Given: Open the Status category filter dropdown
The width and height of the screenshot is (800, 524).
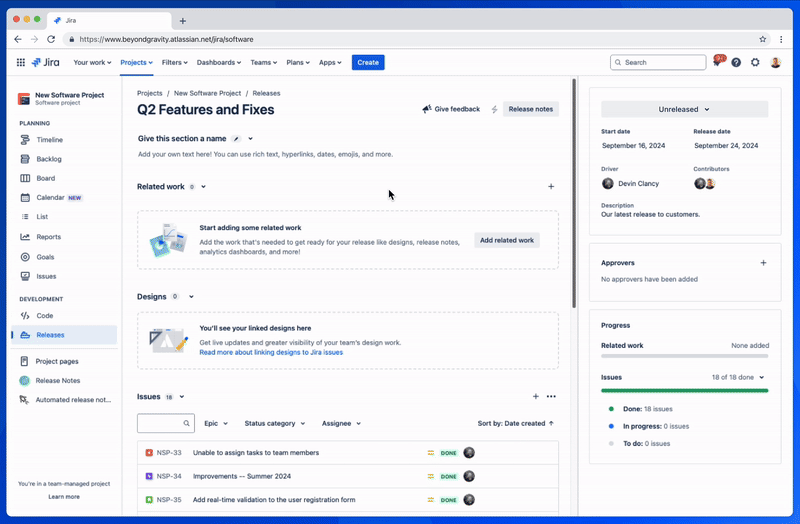Looking at the screenshot, I should (274, 423).
